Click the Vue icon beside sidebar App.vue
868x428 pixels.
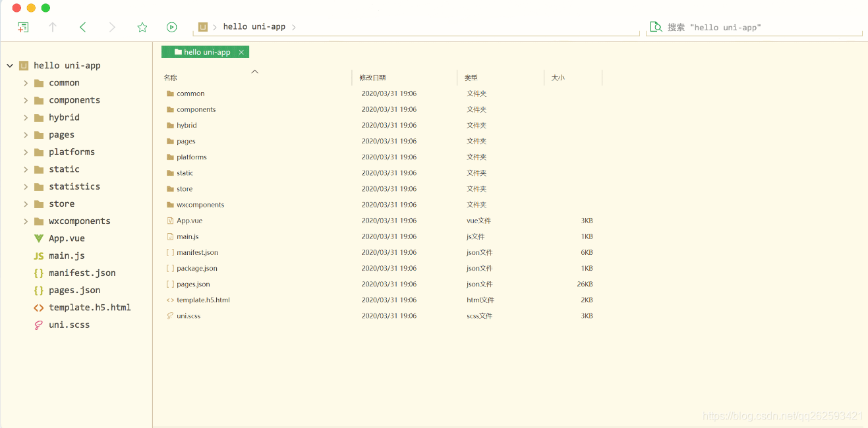click(39, 238)
